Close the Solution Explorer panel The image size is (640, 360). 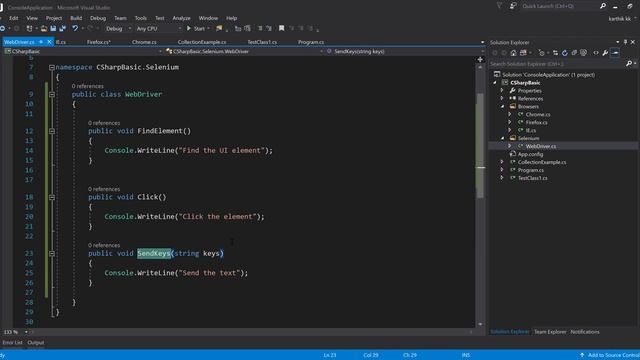[633, 42]
